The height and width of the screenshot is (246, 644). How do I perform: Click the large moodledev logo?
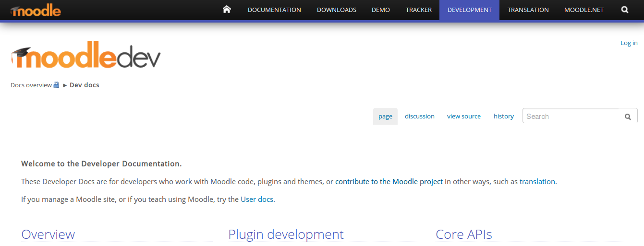click(85, 56)
